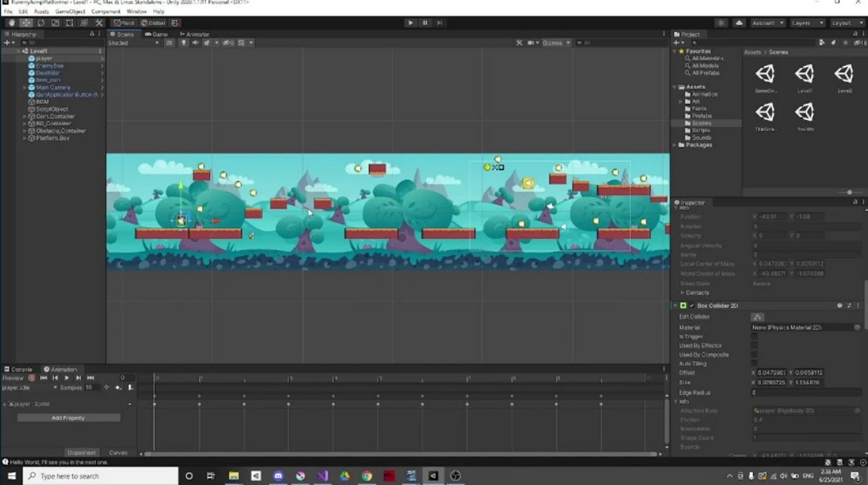Toggle grid snapping icon beside Global
The height and width of the screenshot is (485, 868).
point(175,23)
